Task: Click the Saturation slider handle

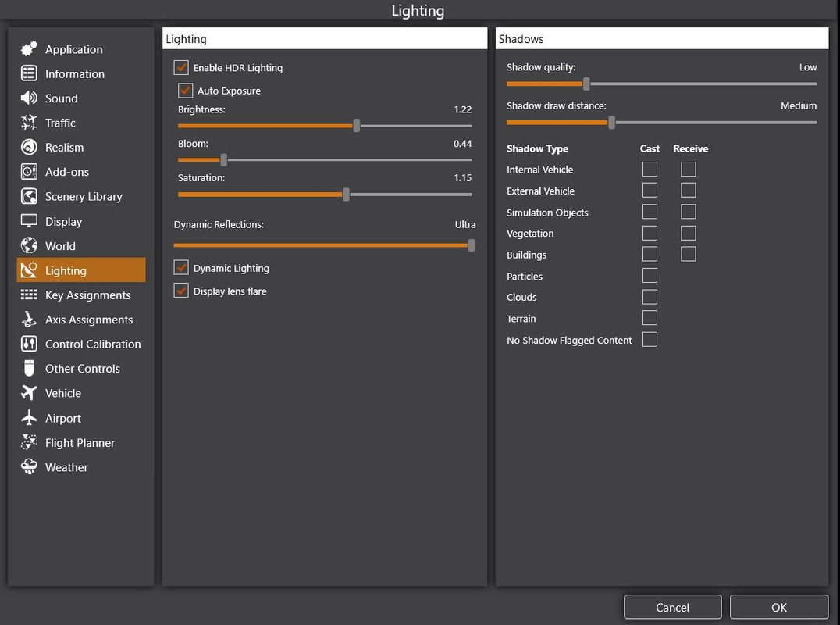Action: click(x=346, y=194)
